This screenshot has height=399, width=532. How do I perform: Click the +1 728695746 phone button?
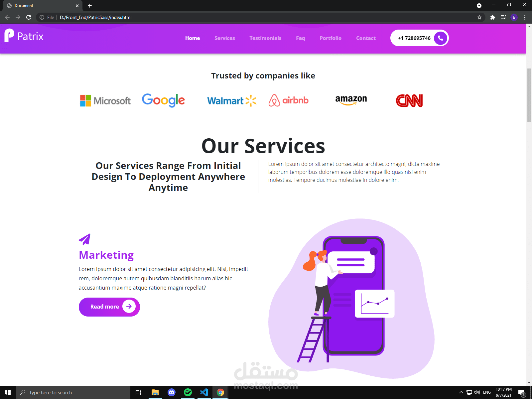tap(420, 38)
